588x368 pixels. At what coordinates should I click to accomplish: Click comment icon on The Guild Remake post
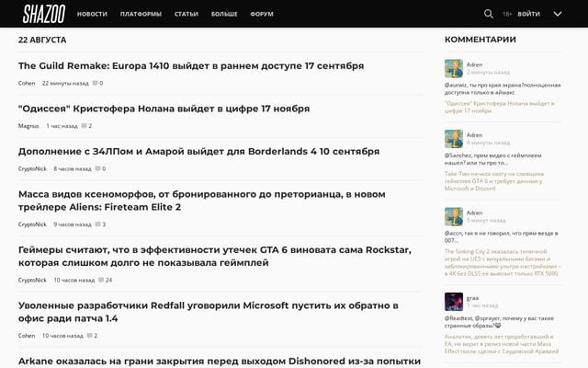pyautogui.click(x=95, y=83)
